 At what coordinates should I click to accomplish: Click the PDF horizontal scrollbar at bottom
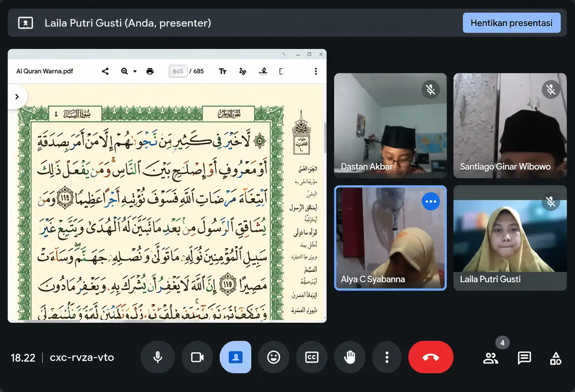[52, 321]
